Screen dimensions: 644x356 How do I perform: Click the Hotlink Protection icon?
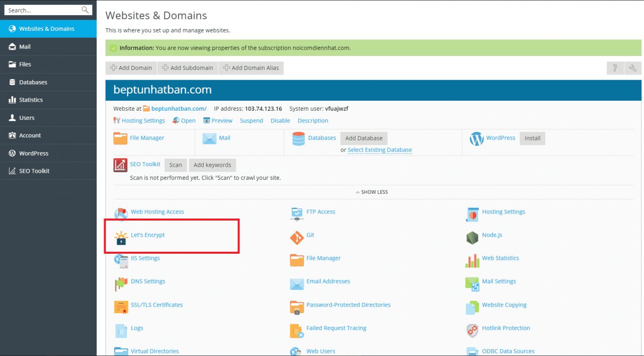[x=472, y=330]
